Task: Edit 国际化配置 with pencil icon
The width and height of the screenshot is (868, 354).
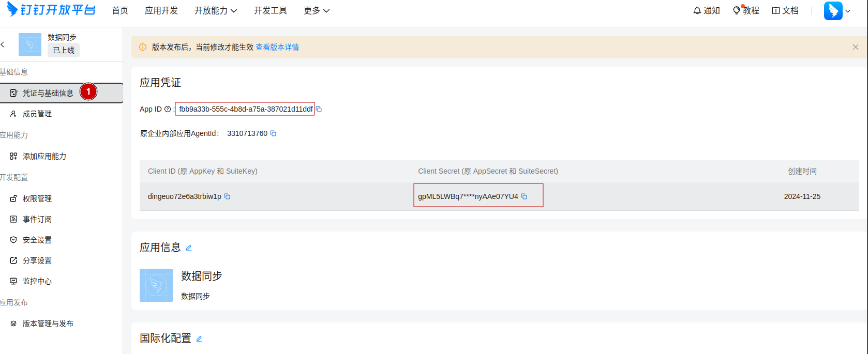Action: (199, 339)
